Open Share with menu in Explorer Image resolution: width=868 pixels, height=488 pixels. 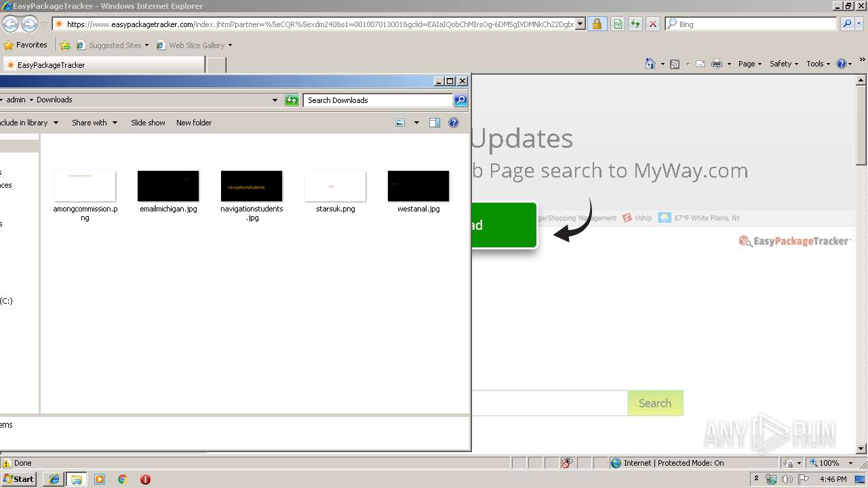coord(94,123)
